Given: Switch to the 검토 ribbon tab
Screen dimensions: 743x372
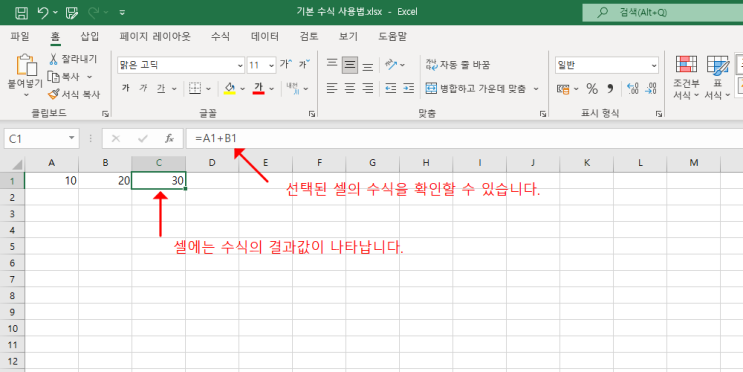Looking at the screenshot, I should [x=309, y=36].
